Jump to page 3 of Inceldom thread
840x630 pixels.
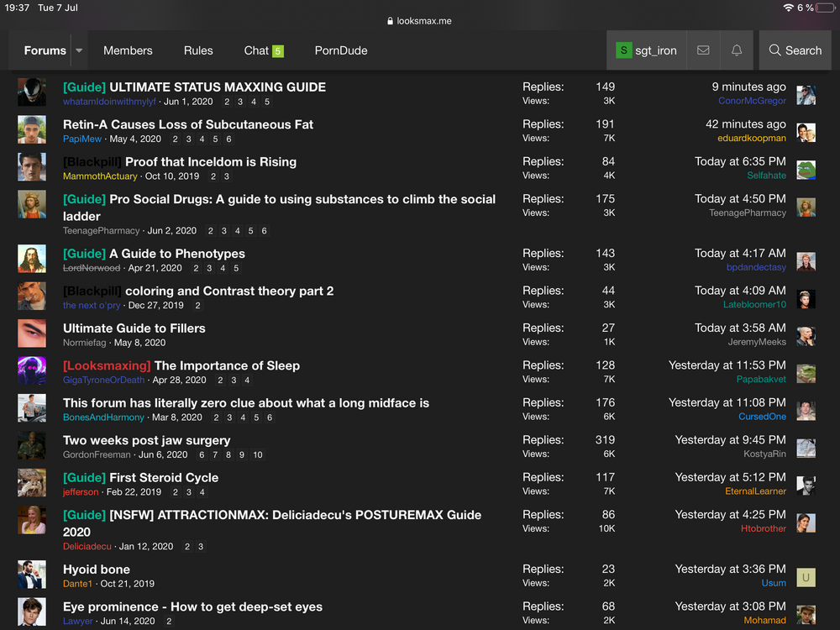tap(227, 176)
